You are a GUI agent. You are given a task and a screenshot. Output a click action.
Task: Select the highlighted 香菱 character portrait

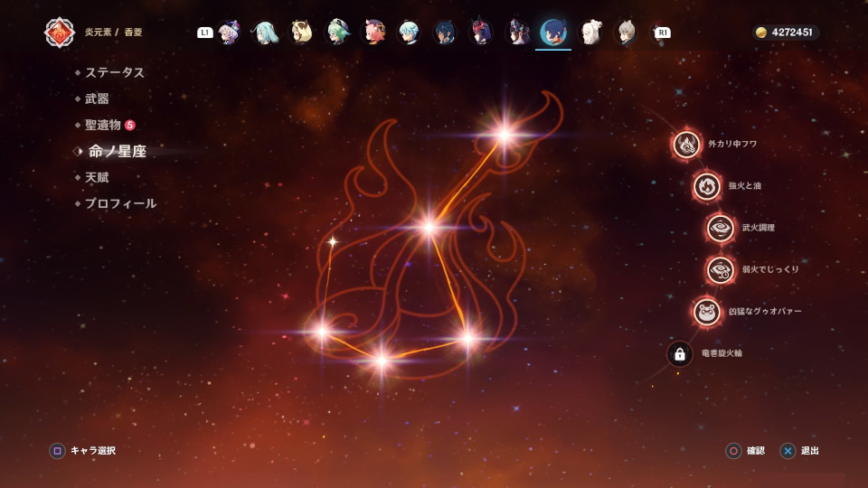pos(553,33)
